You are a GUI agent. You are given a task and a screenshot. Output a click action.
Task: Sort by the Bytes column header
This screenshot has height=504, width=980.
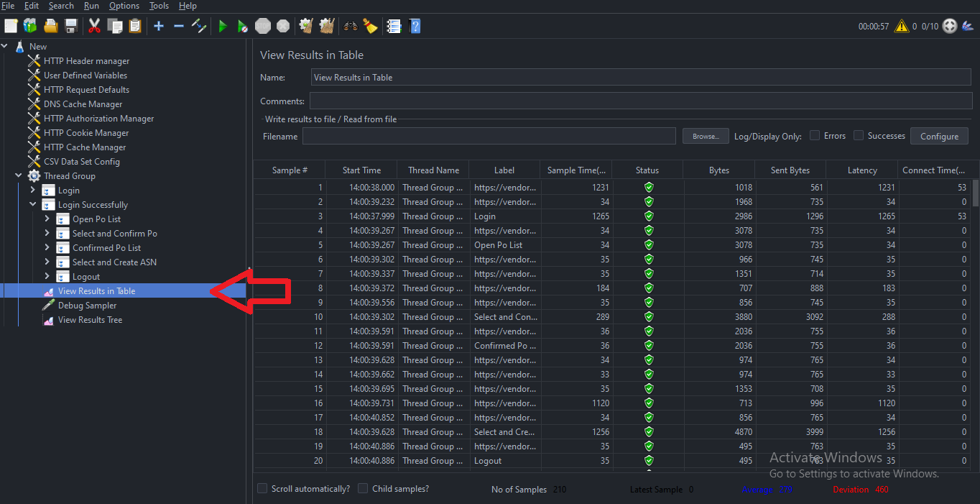pos(719,170)
